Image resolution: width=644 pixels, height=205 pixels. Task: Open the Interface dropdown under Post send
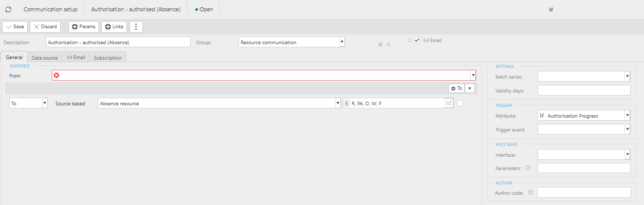[x=628, y=154]
